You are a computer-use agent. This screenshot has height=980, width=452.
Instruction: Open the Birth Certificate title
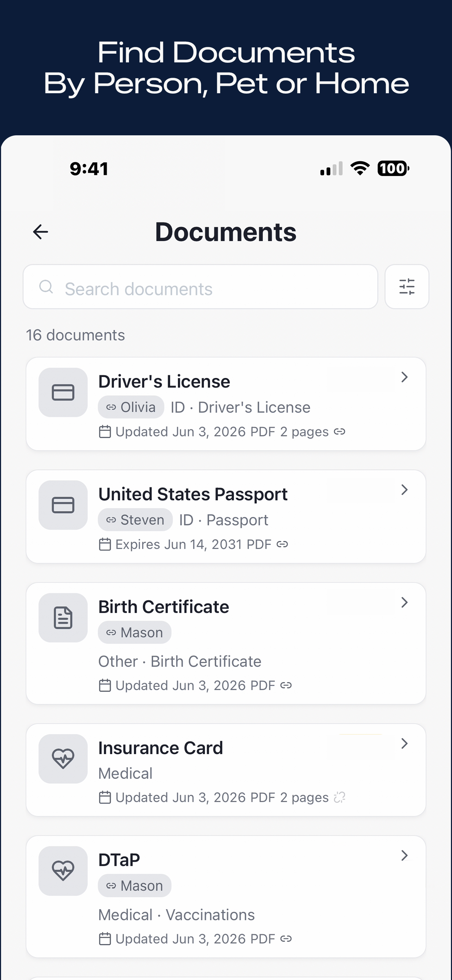tap(164, 606)
